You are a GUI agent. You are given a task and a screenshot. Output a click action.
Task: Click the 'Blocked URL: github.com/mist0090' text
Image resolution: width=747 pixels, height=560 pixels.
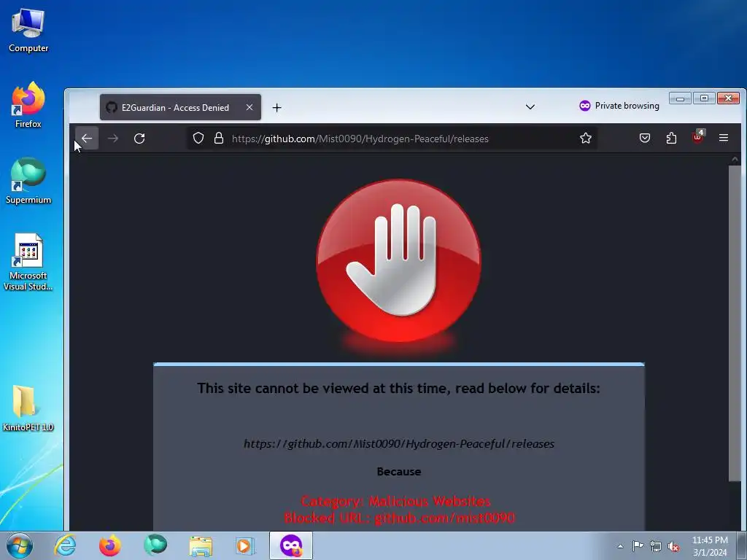coord(399,518)
